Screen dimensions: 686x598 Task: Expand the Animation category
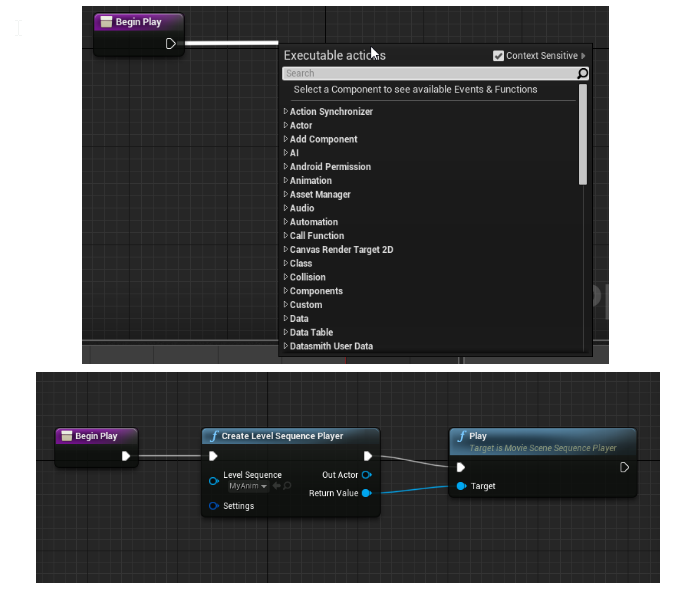point(286,181)
